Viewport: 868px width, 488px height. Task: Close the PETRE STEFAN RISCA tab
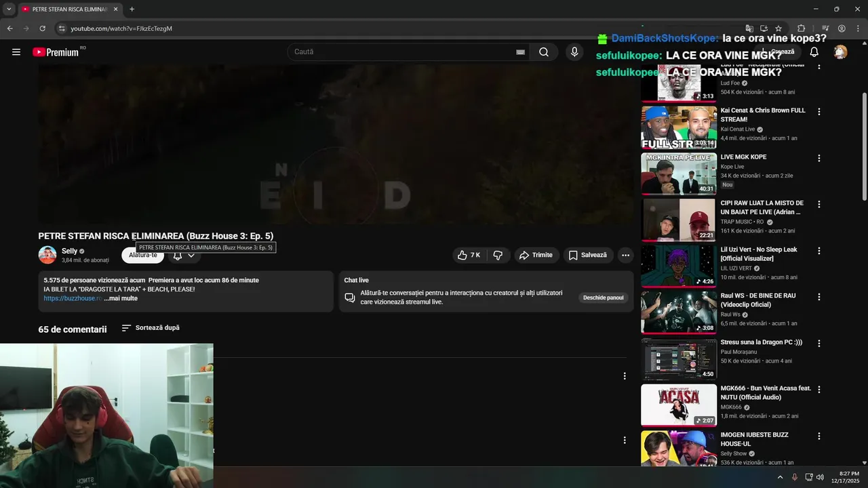[x=116, y=9]
